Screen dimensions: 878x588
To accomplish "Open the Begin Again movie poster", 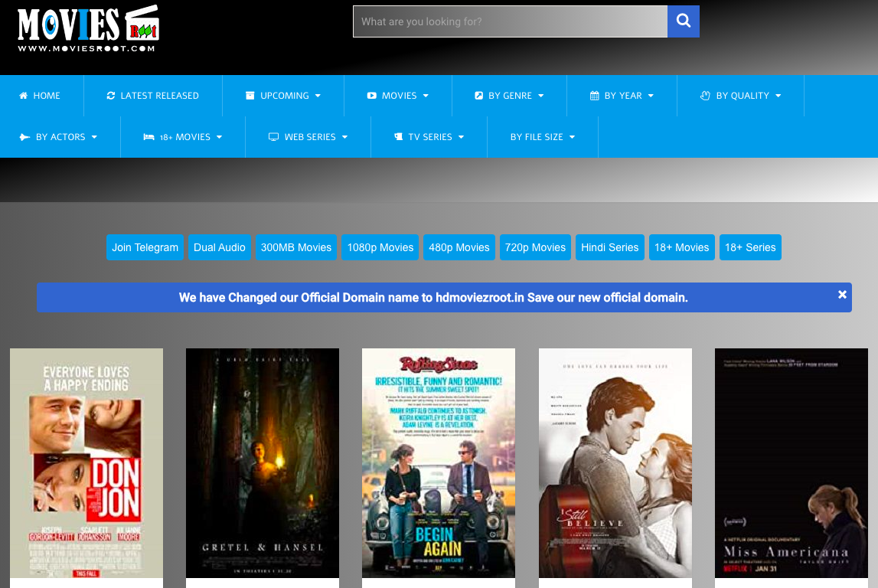I will 439,463.
